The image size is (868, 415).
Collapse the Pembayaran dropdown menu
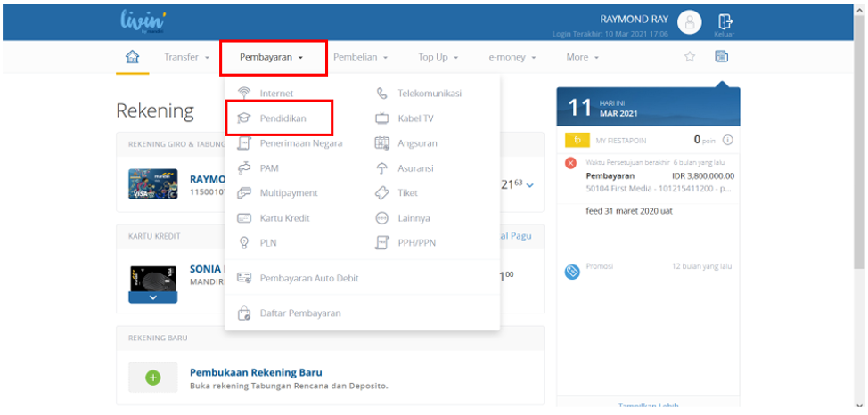(x=271, y=57)
